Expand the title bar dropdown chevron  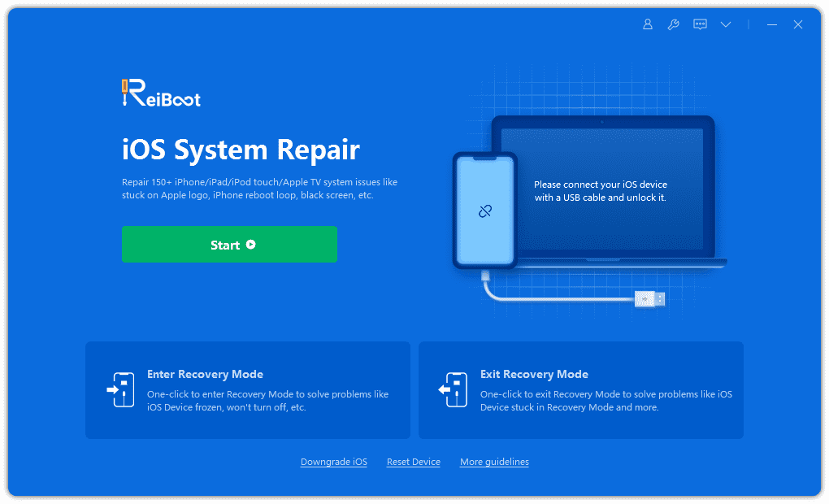click(726, 24)
